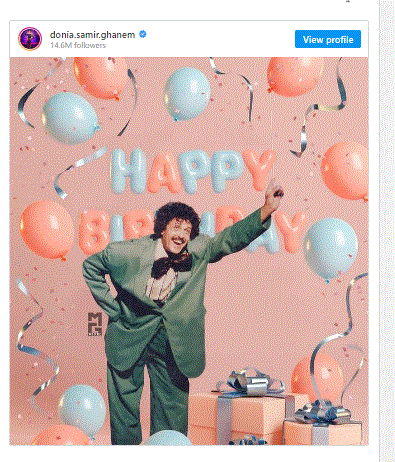The width and height of the screenshot is (395, 462).
Task: Click the blue verified badge icon
Action: (143, 34)
